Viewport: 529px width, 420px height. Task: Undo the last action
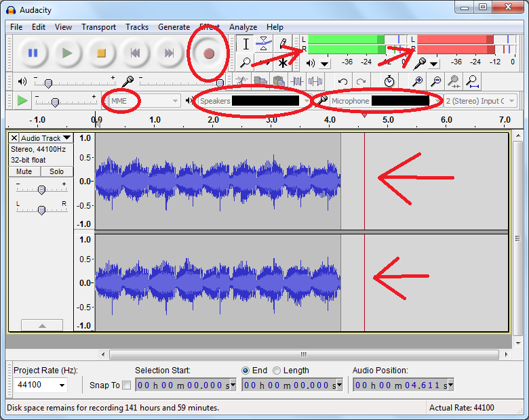[x=343, y=81]
